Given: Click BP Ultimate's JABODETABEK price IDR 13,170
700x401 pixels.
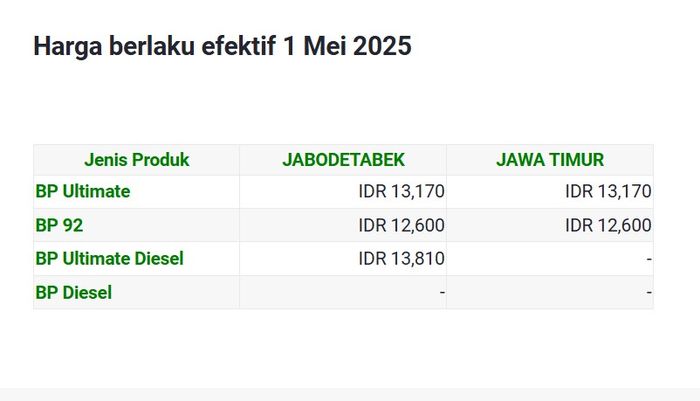Looking at the screenshot, I should click(x=401, y=191).
